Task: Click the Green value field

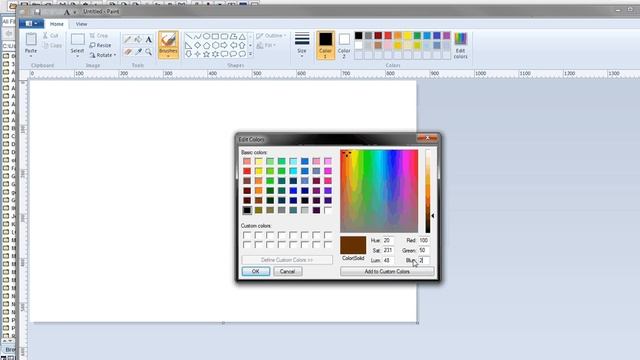Action: click(424, 250)
